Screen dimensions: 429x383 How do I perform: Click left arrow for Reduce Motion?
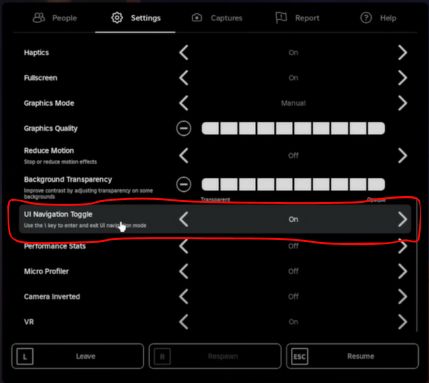pos(184,155)
